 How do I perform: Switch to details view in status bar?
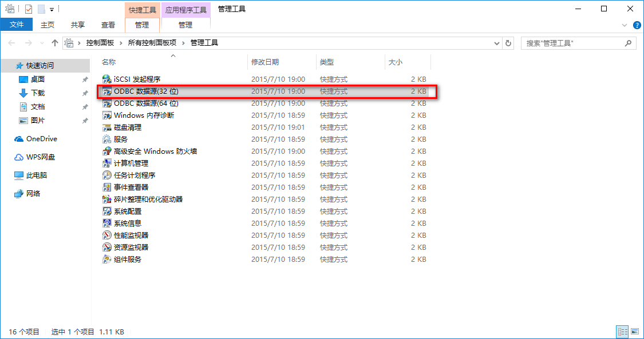(x=623, y=332)
